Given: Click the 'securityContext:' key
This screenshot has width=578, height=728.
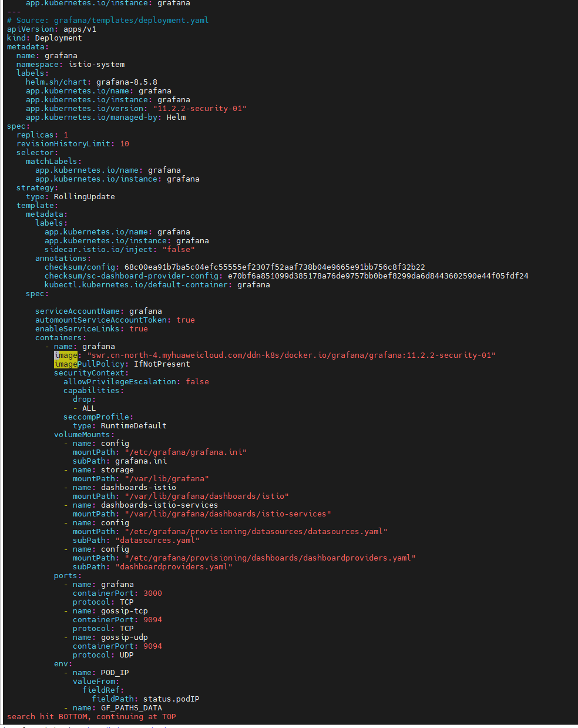Looking at the screenshot, I should click(92, 373).
